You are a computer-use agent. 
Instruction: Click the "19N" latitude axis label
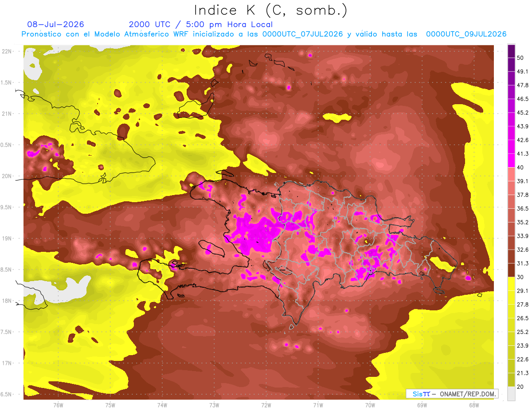pyautogui.click(x=7, y=239)
